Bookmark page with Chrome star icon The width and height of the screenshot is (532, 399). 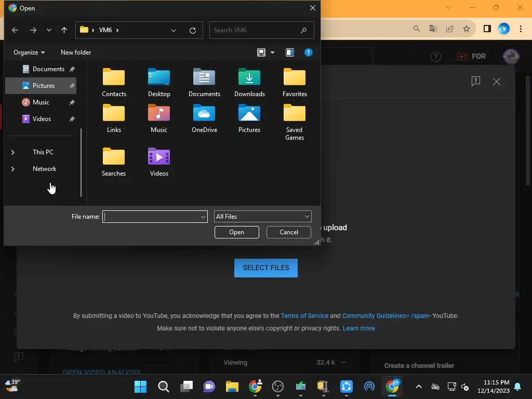coord(467,29)
